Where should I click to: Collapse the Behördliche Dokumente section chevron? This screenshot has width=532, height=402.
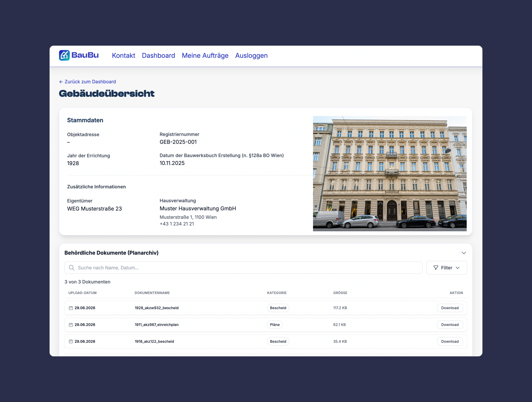click(x=464, y=253)
